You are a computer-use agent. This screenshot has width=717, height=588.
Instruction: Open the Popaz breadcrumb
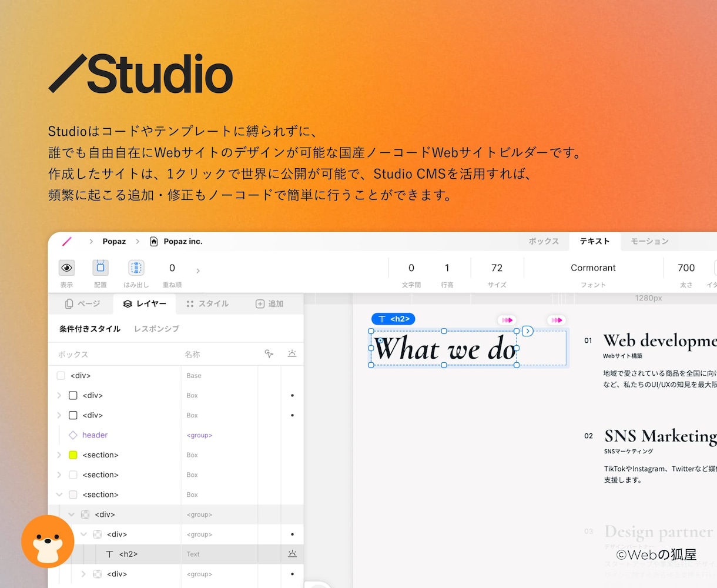tap(114, 241)
